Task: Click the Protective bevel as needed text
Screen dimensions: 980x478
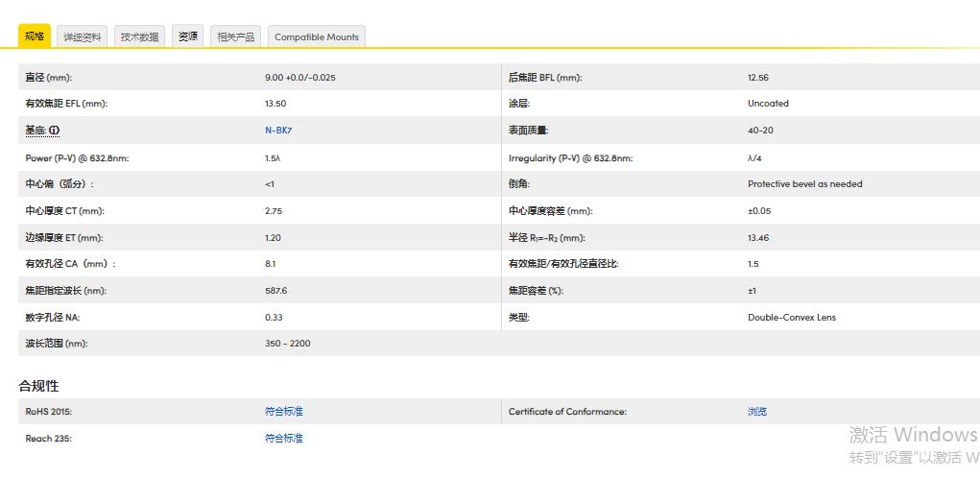Action: click(x=804, y=184)
